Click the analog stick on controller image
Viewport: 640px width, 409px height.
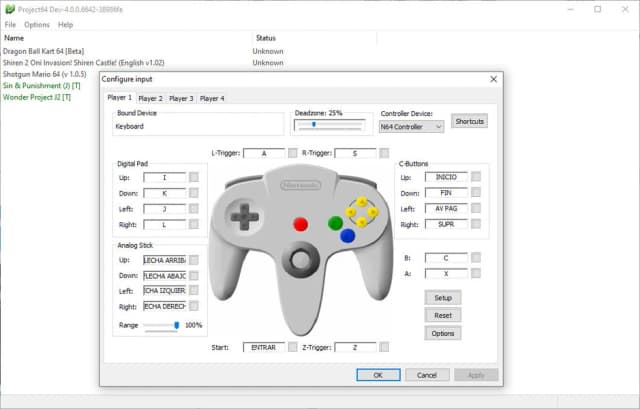tap(301, 260)
